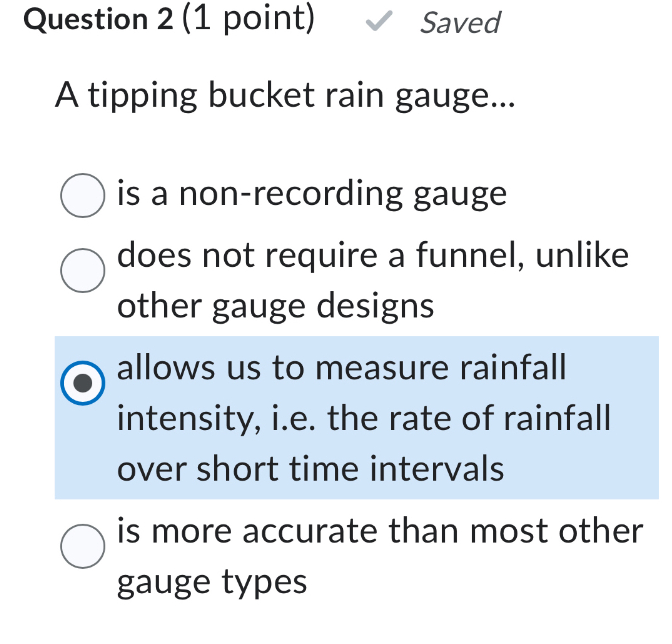This screenshot has width=672, height=644.
Task: Click the gray checkmark icon beside Saved
Action: [379, 22]
